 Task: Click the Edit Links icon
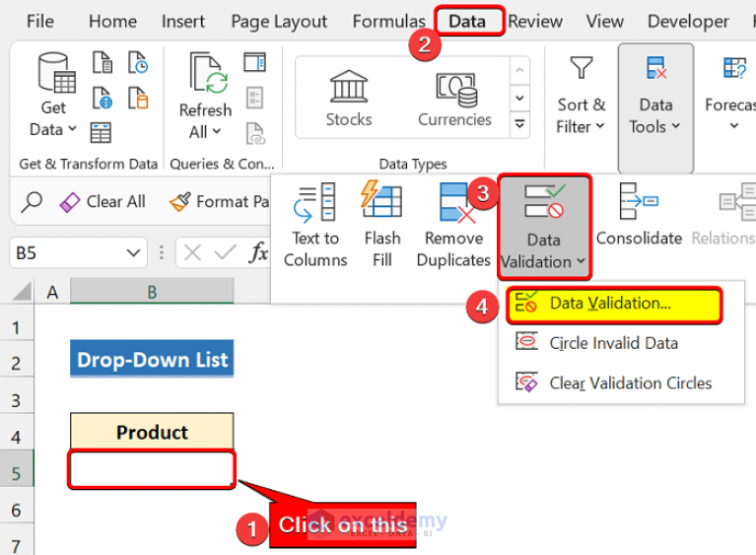255,133
